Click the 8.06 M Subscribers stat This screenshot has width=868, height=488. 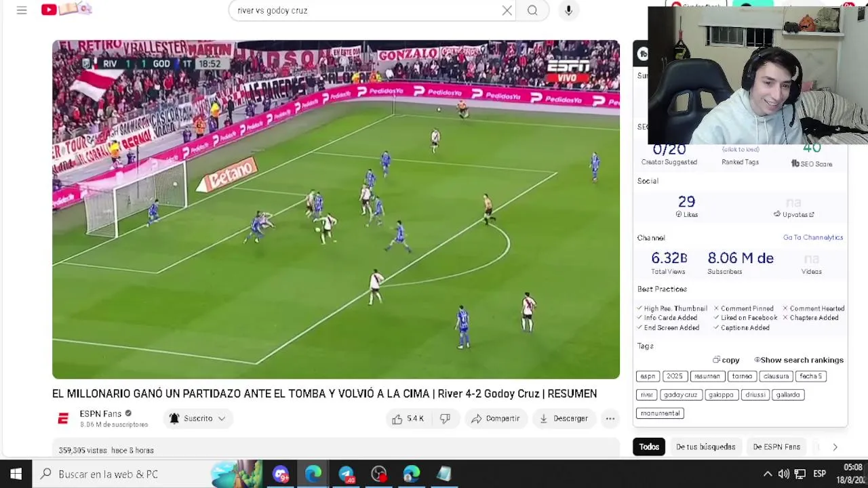tap(740, 263)
